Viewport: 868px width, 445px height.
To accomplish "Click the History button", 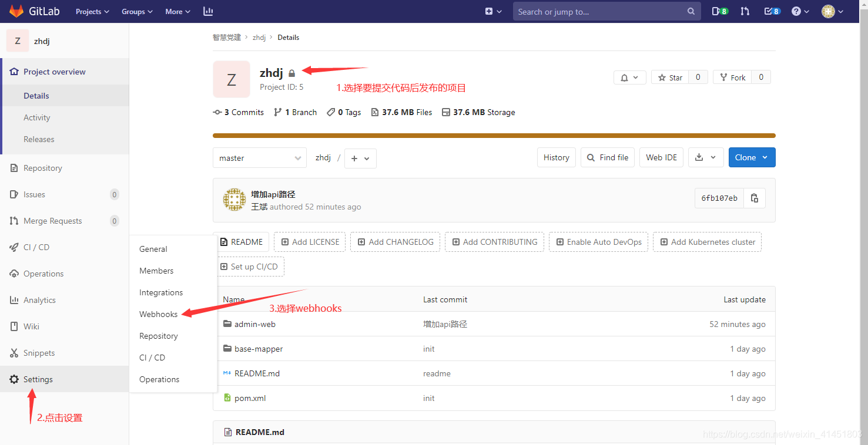I will [556, 157].
